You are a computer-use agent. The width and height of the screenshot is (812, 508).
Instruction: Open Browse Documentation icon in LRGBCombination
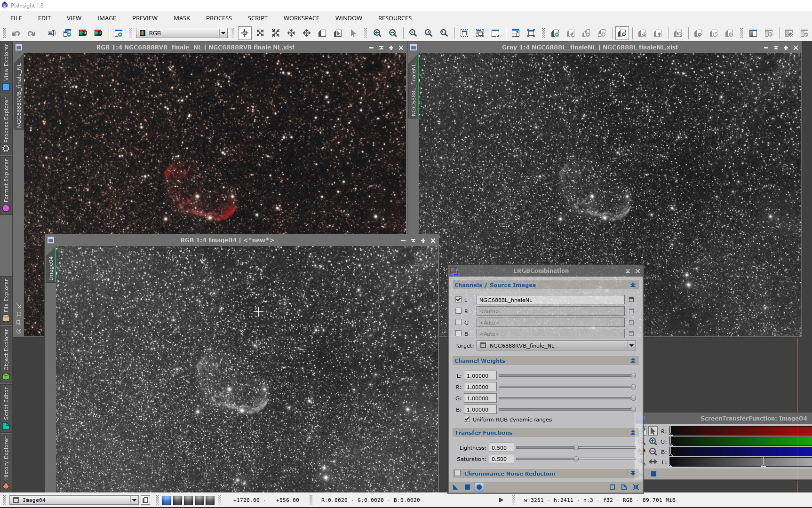point(624,487)
